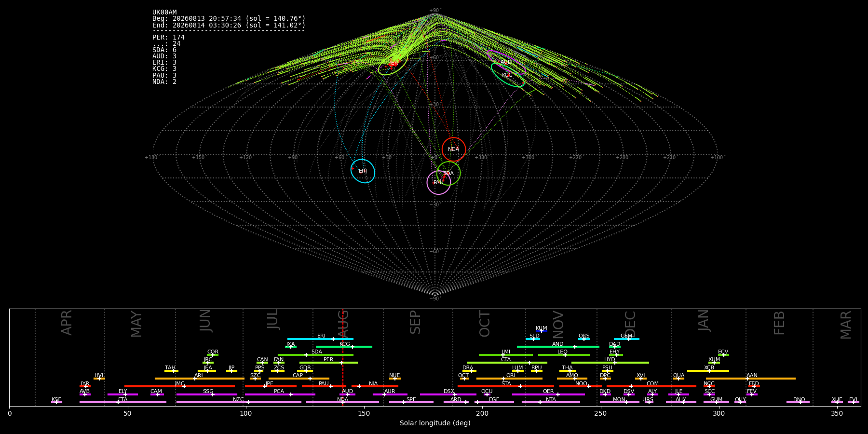Click the red NDA radiant circle
The height and width of the screenshot is (434, 868).
454,149
